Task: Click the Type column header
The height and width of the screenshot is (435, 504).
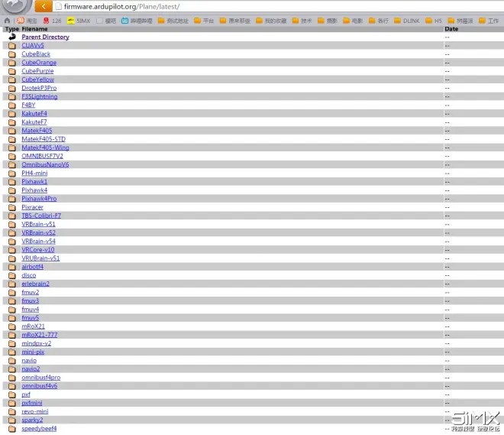Action: 12,28
